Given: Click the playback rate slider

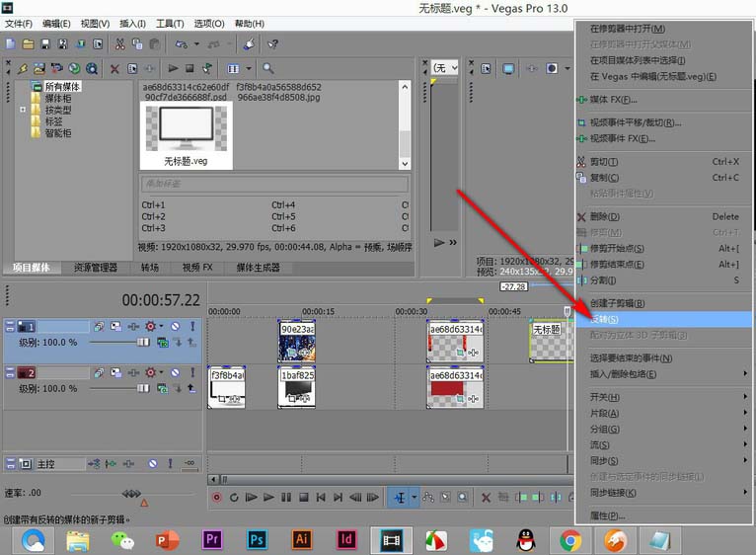Looking at the screenshot, I should pyautogui.click(x=131, y=494).
